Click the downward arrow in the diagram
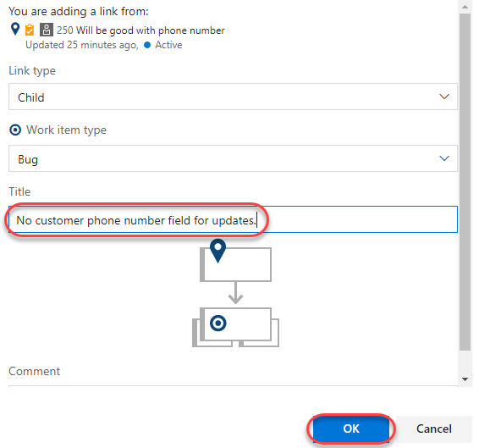 (235, 293)
